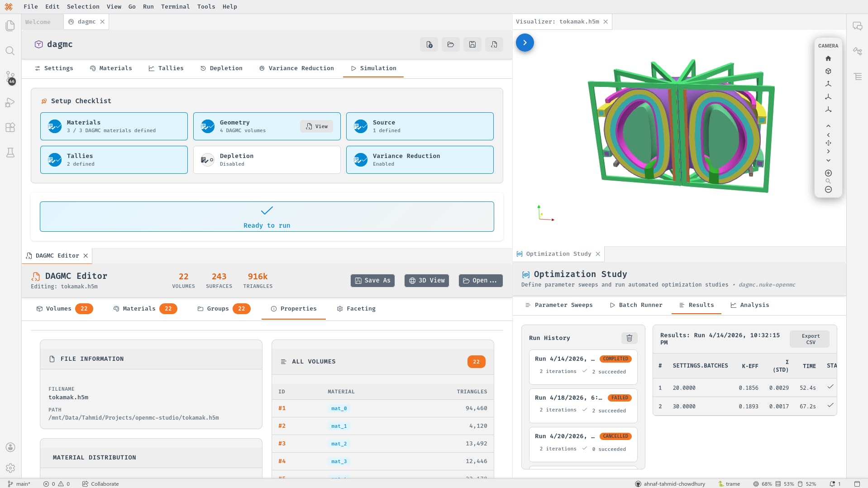
Task: Click View button on Geometry checklist card
Action: [x=316, y=126]
